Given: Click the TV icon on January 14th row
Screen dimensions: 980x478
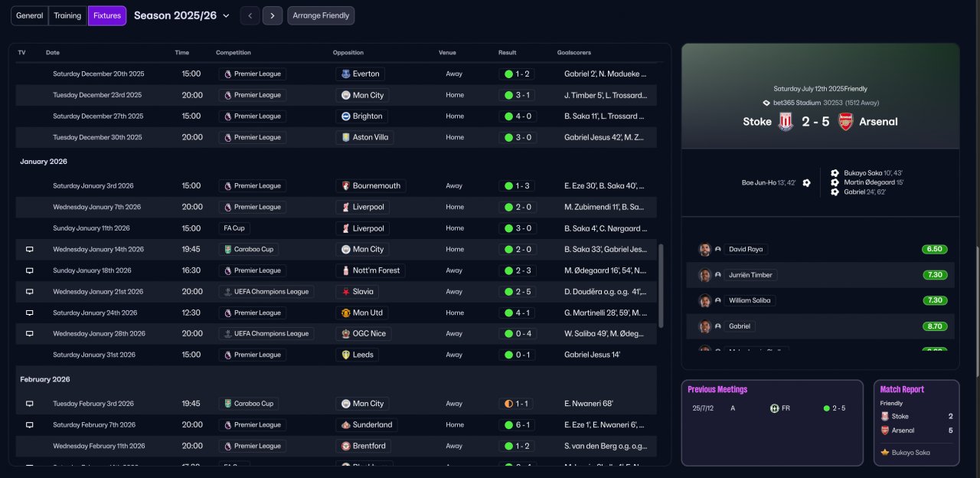Looking at the screenshot, I should 30,250.
